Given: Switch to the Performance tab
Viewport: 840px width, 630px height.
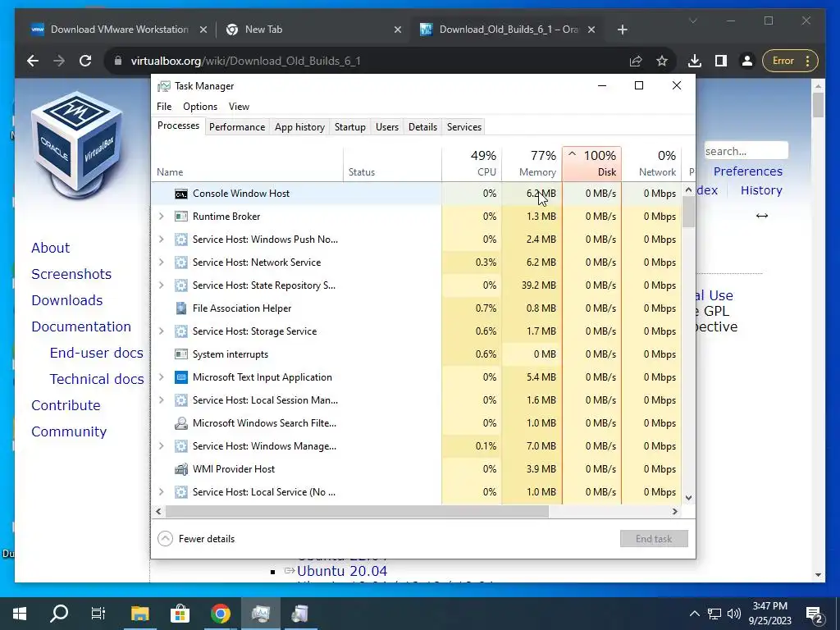Looking at the screenshot, I should (237, 127).
